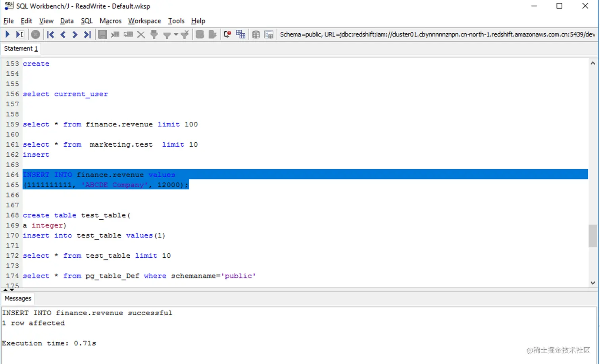Stop the running statement
Image resolution: width=600 pixels, height=364 pixels.
point(35,34)
